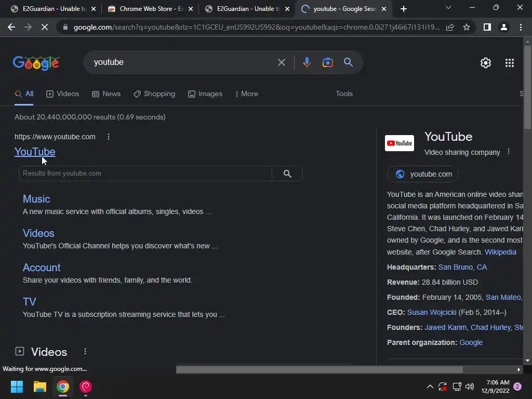The image size is (532, 399).
Task: Open Google apps grid
Action: pyautogui.click(x=509, y=63)
